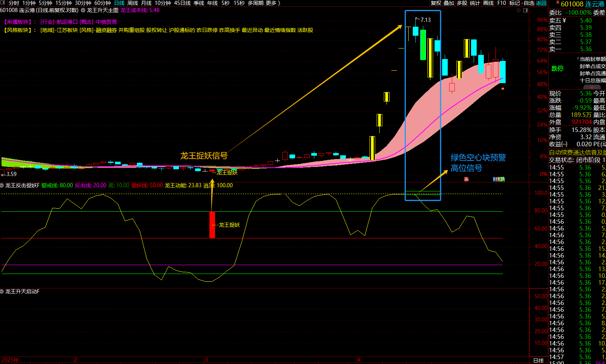Click the 中俄贸易 concept sector link
Screen dimensions: 606x364
(106, 22)
